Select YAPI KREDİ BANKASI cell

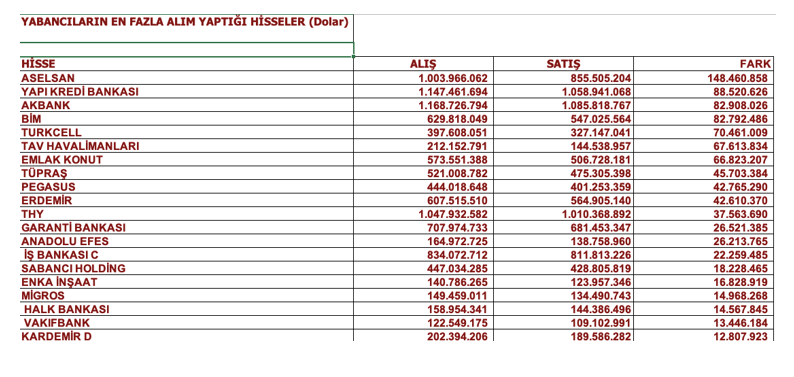tap(186, 92)
